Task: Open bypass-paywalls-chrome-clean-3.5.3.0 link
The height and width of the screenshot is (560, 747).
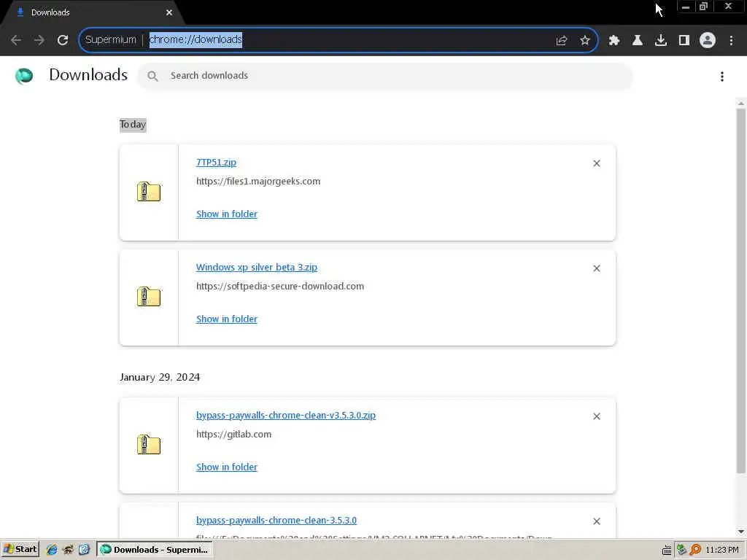Action: coord(276,521)
